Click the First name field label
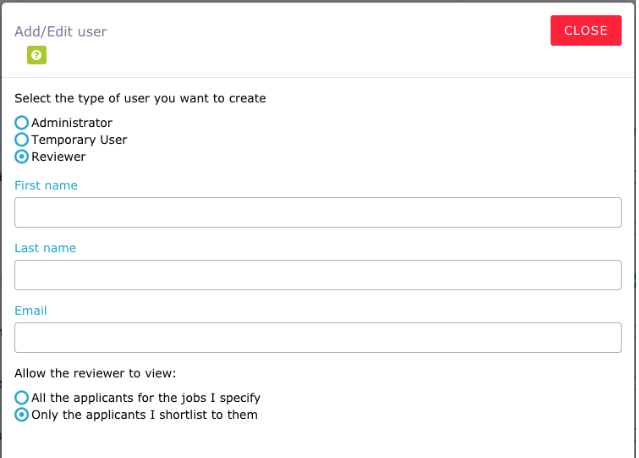The height and width of the screenshot is (458, 639). coord(46,185)
